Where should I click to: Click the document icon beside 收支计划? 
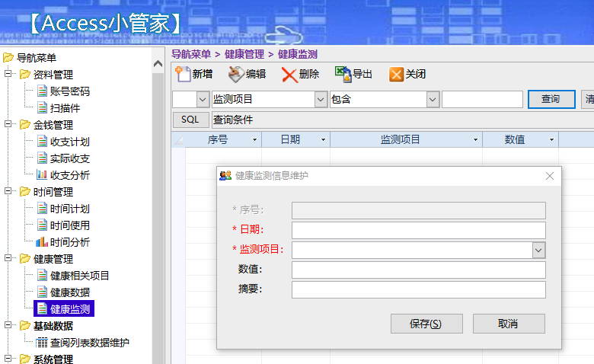tap(43, 142)
